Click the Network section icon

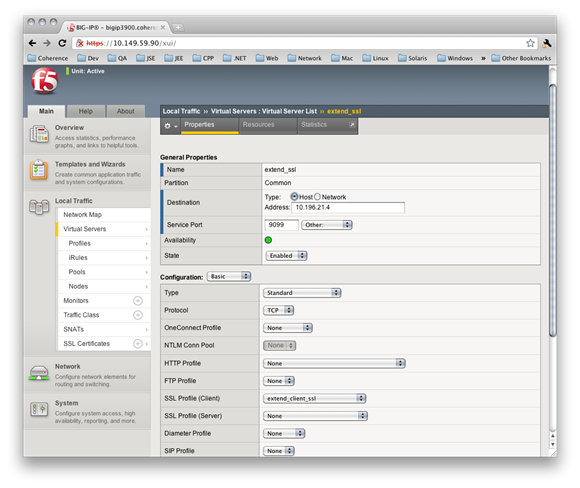(39, 373)
